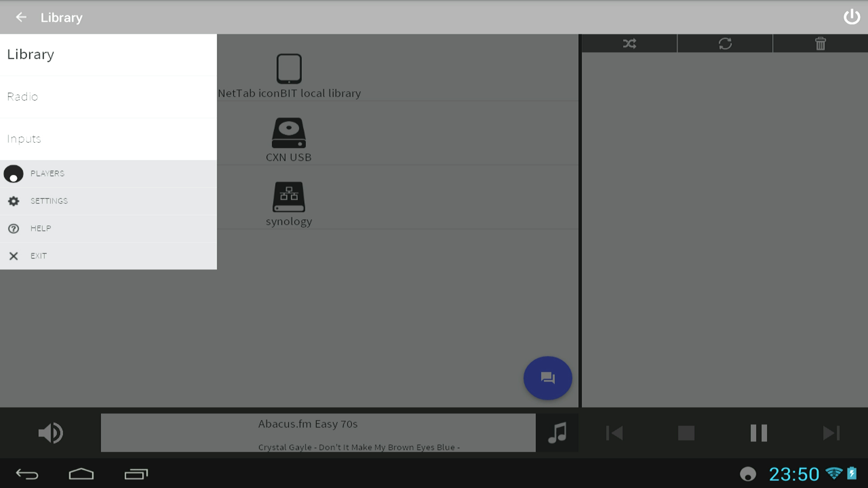The height and width of the screenshot is (488, 868).
Task: Stop playback
Action: [x=686, y=433]
